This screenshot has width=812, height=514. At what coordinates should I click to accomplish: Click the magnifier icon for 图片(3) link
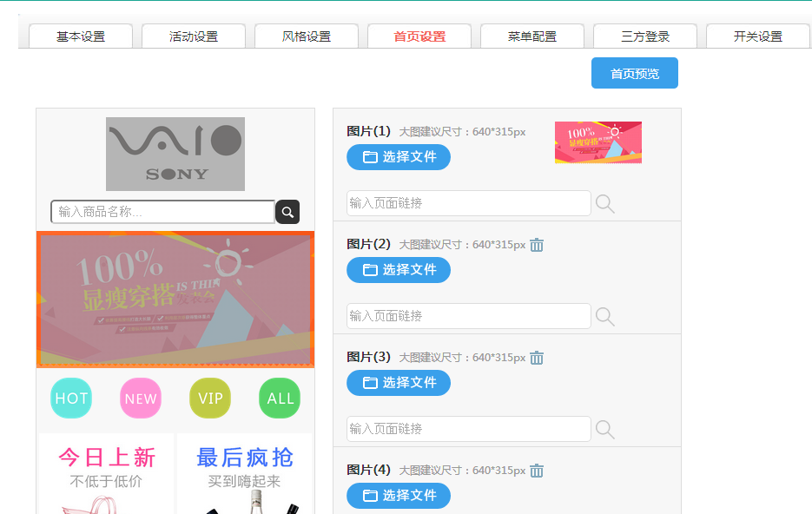(605, 430)
